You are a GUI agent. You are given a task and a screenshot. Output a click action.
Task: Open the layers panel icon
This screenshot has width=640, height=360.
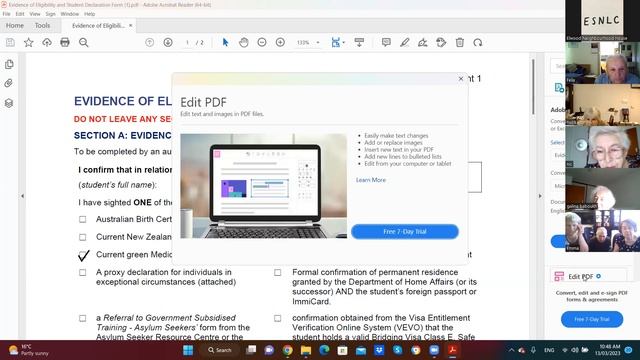pos(9,103)
